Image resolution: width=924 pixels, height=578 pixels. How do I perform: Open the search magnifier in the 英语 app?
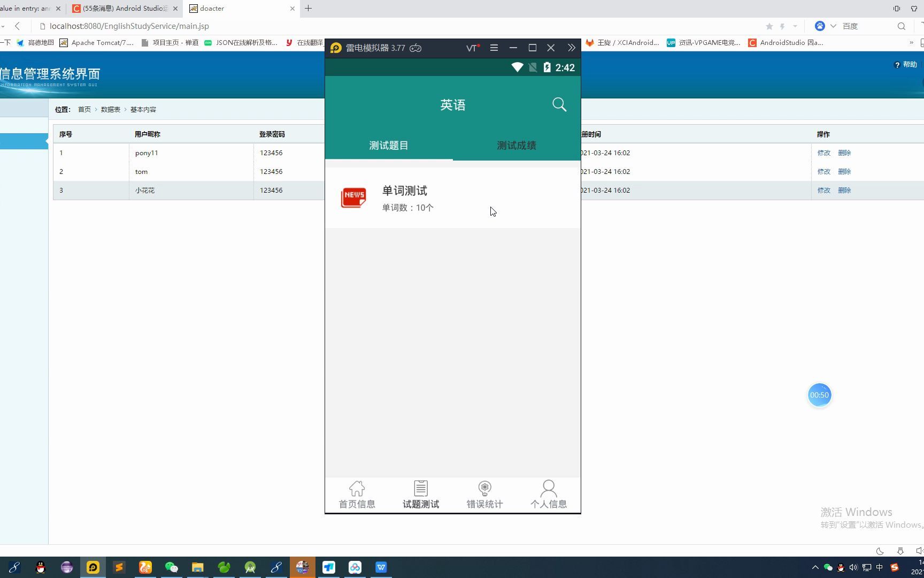point(559,104)
